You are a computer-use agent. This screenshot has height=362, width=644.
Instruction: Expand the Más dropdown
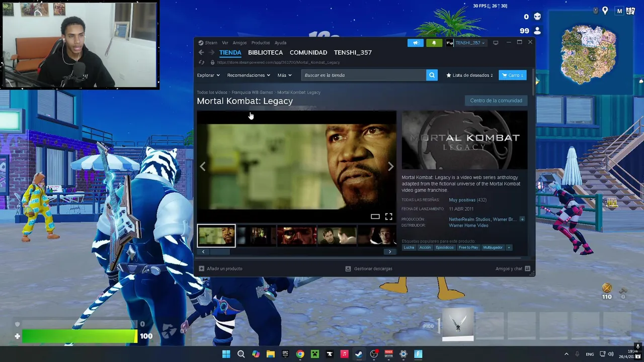pyautogui.click(x=284, y=75)
